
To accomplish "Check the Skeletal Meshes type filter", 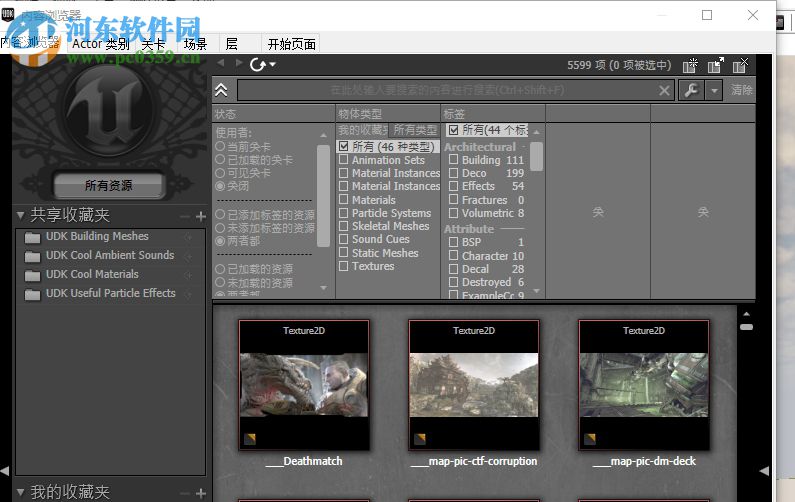I will [x=344, y=226].
